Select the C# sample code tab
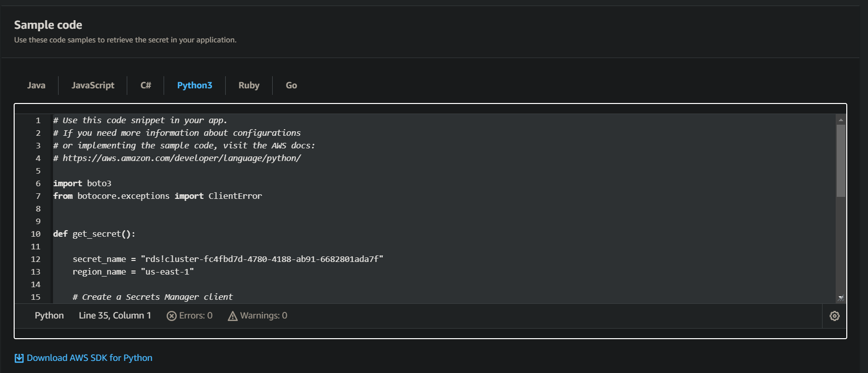The height and width of the screenshot is (373, 868). pyautogui.click(x=145, y=85)
